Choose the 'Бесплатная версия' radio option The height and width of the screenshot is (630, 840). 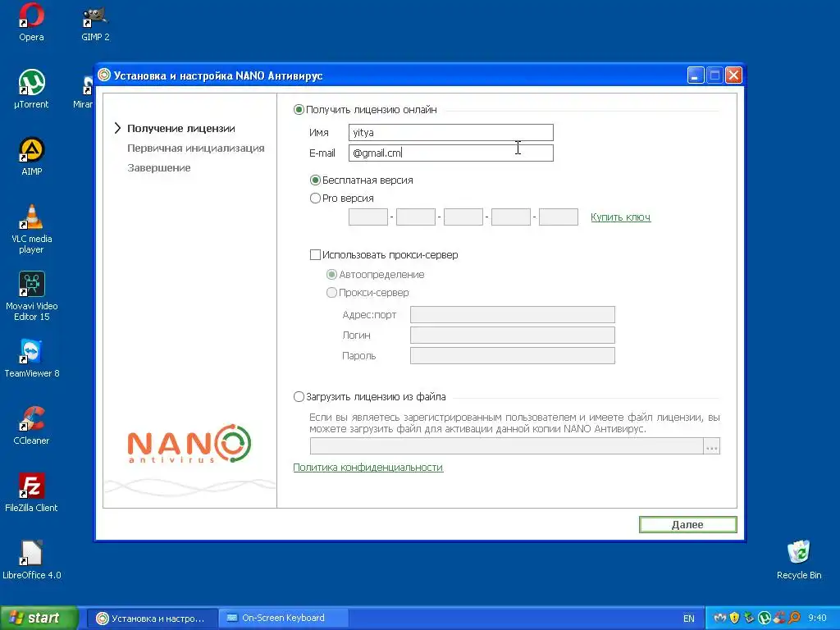pos(316,180)
